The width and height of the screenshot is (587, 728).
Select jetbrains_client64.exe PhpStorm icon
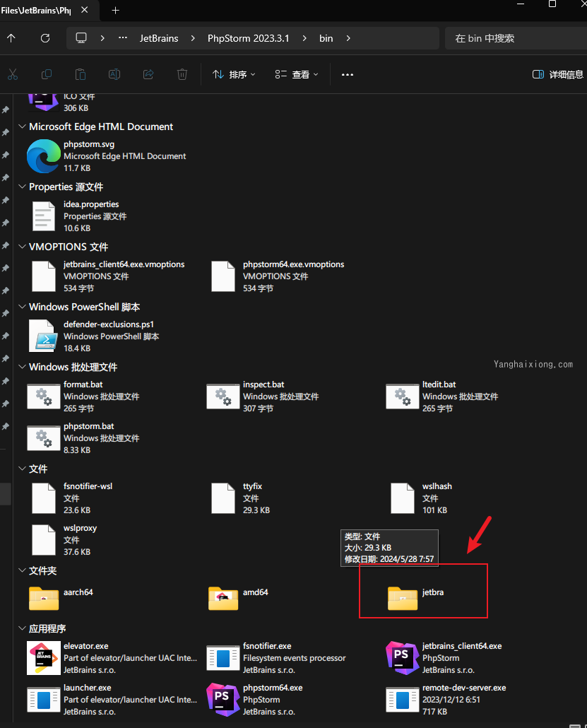coord(403,658)
